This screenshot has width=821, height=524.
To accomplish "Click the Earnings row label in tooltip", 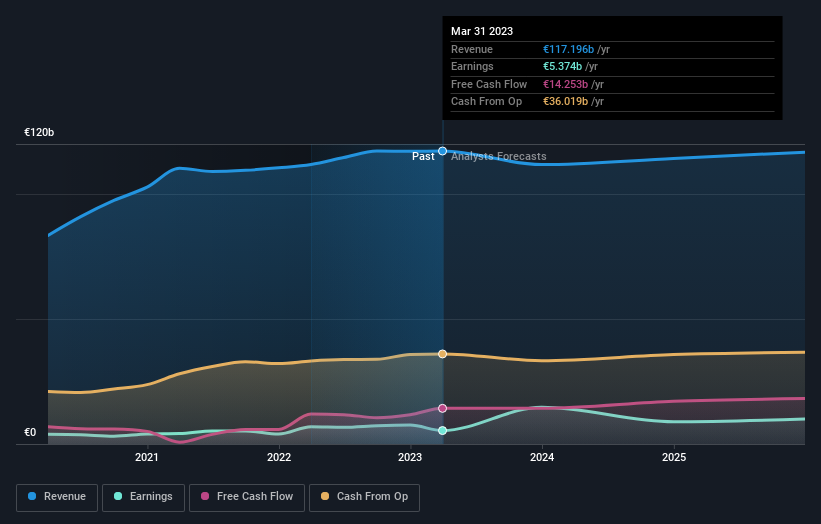I will [472, 66].
